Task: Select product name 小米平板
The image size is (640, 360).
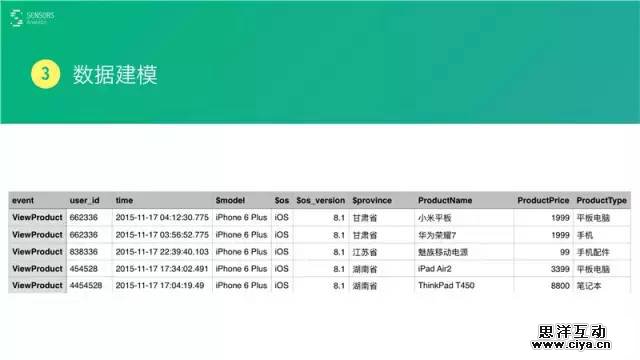Action: pos(435,218)
